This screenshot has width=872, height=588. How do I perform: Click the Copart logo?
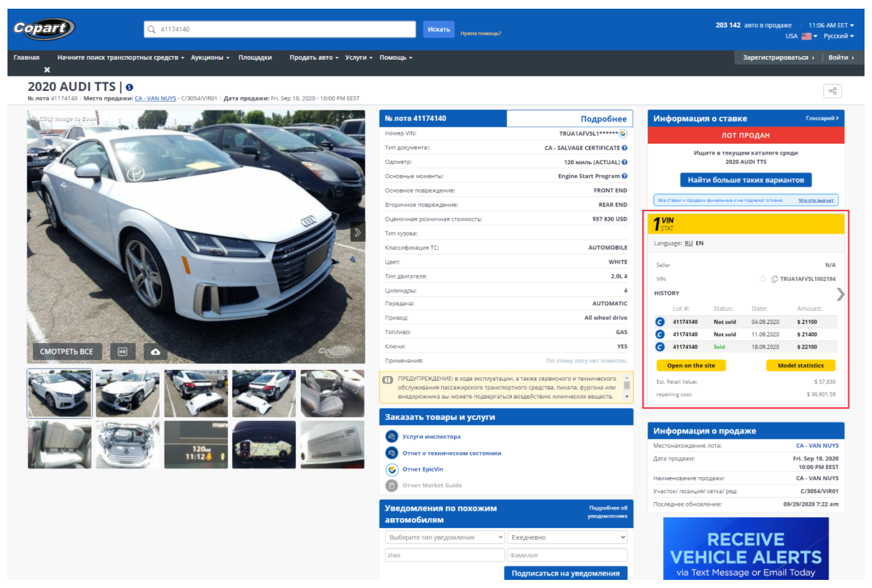pyautogui.click(x=44, y=29)
